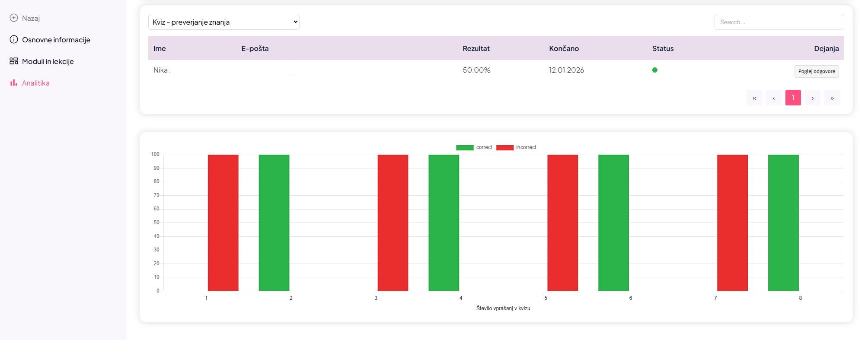Go to the next page of results
Viewport: 868px width, 340px height.
812,98
